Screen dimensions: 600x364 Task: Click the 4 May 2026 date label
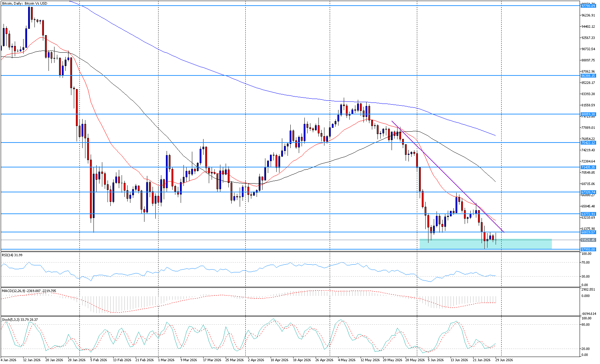point(347,360)
